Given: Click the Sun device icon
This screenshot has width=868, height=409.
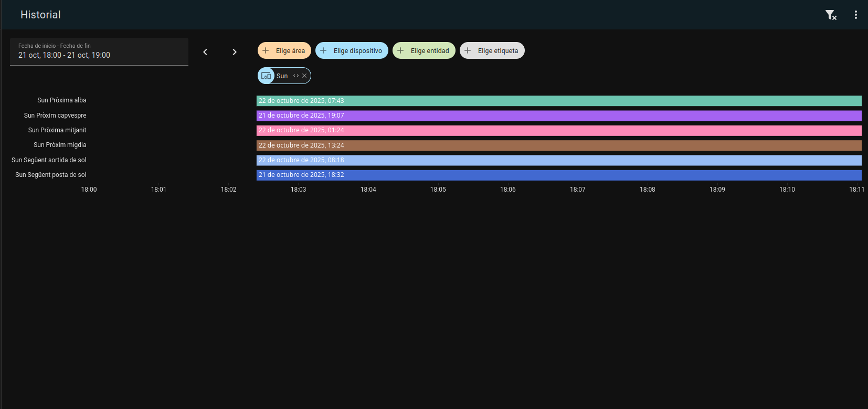Looking at the screenshot, I should pos(266,76).
